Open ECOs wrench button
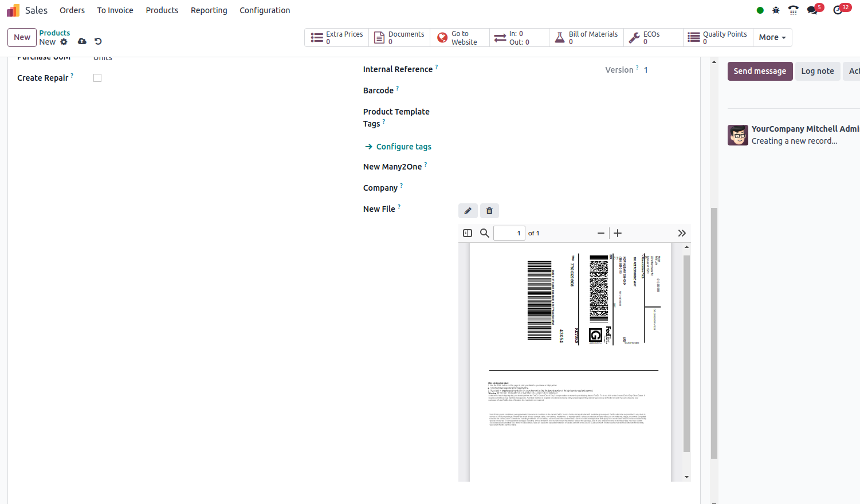This screenshot has width=860, height=504. pyautogui.click(x=653, y=38)
